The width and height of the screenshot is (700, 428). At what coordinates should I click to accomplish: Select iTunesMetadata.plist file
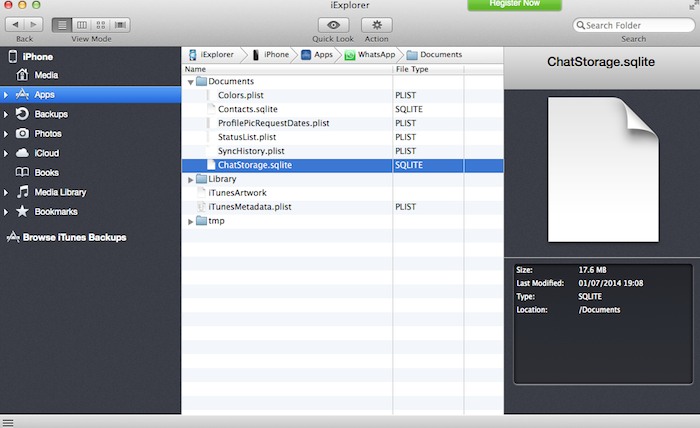coord(342,207)
